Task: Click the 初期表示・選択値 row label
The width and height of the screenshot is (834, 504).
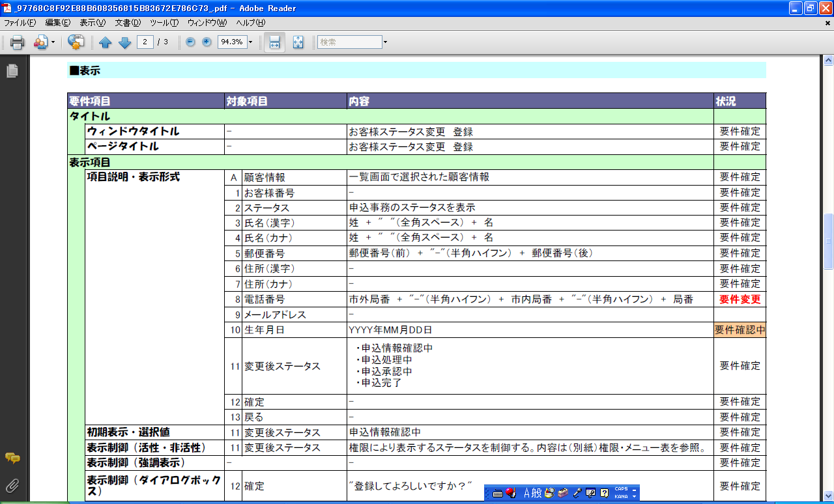Action: click(x=128, y=432)
